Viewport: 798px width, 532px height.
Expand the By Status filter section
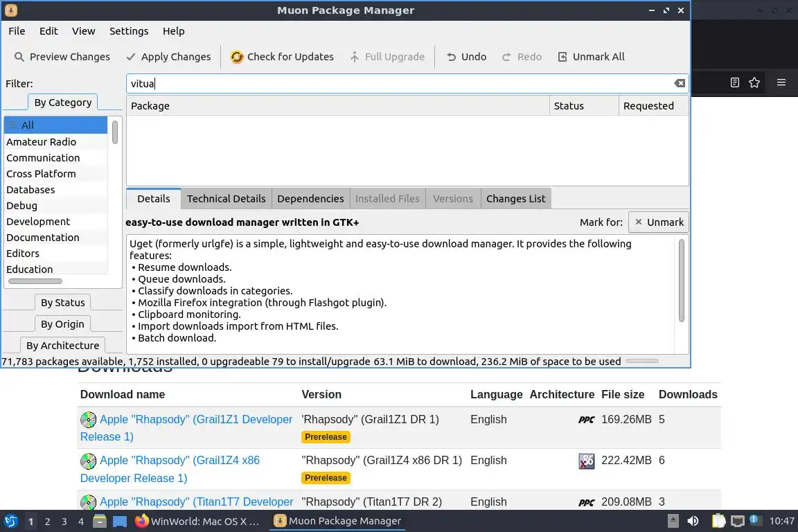click(x=62, y=303)
